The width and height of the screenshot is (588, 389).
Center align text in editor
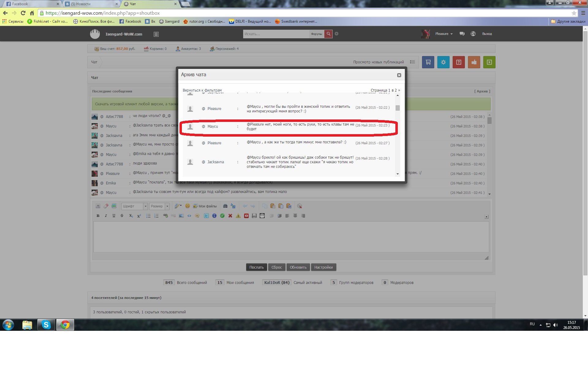(x=295, y=216)
